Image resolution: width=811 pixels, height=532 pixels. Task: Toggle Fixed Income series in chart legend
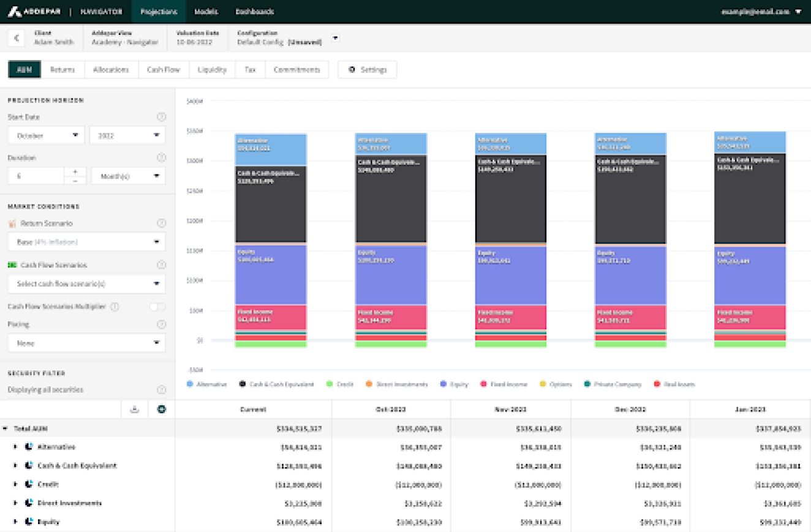pos(504,384)
